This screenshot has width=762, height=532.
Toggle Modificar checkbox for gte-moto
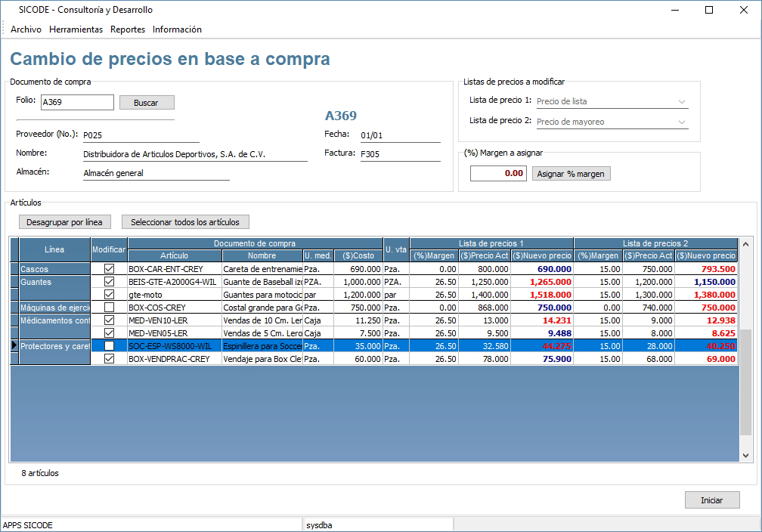(110, 295)
